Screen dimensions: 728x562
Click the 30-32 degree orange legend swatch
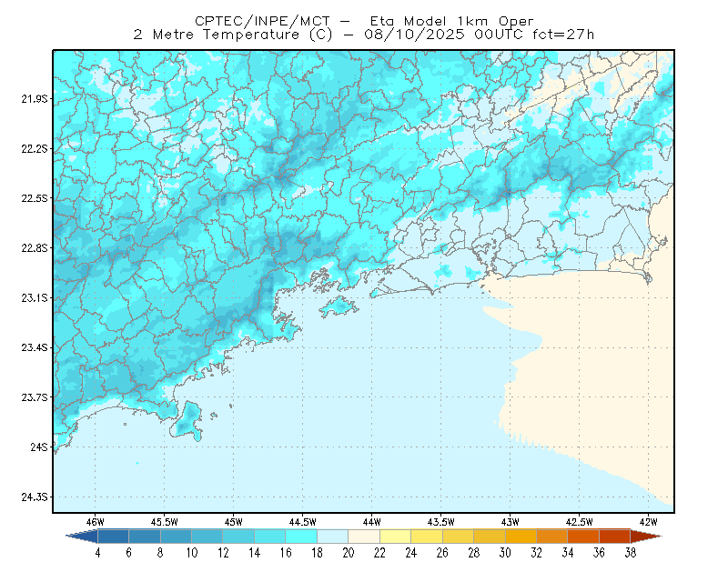(x=521, y=537)
